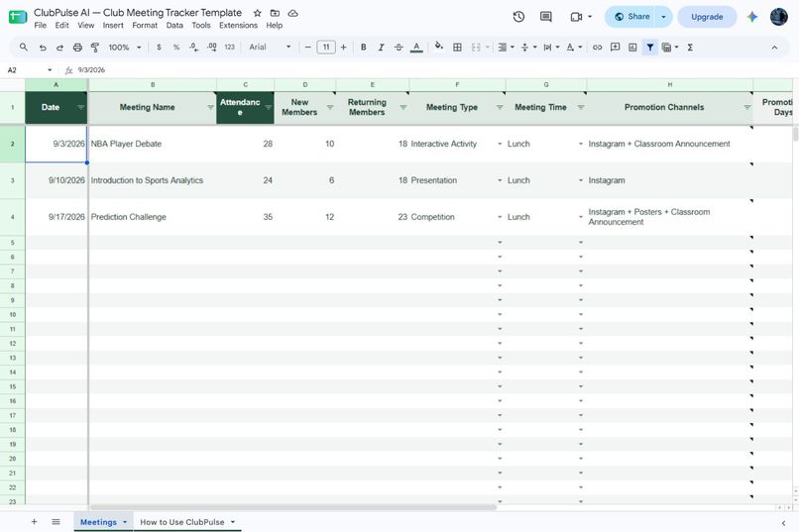The height and width of the screenshot is (532, 799).
Task: Redo the last action
Action: click(x=59, y=48)
